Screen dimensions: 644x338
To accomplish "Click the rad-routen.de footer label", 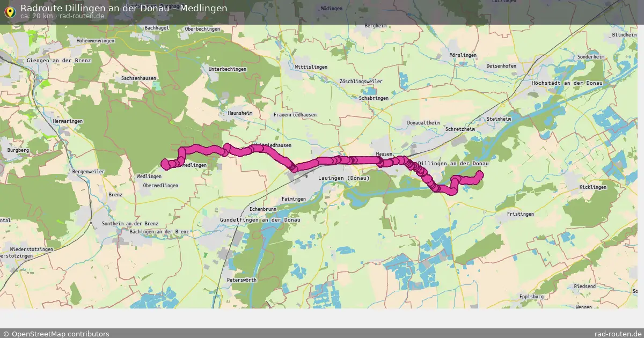I will 618,334.
